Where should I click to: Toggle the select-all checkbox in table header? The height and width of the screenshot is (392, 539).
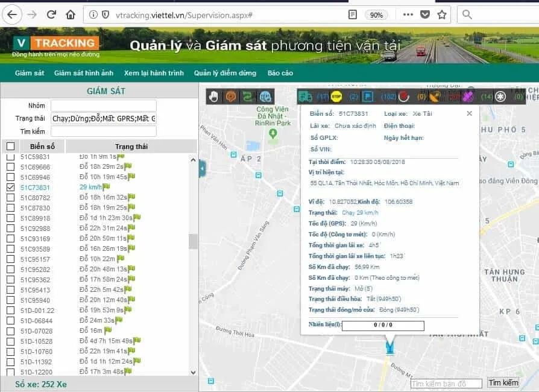[x=10, y=147]
